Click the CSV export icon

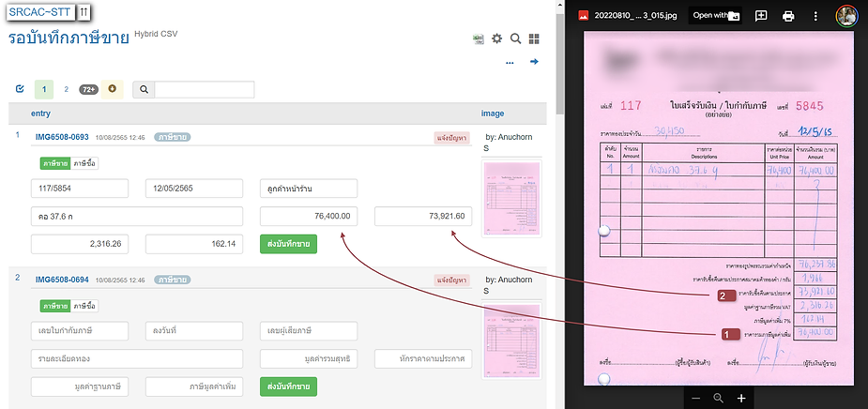(x=479, y=38)
